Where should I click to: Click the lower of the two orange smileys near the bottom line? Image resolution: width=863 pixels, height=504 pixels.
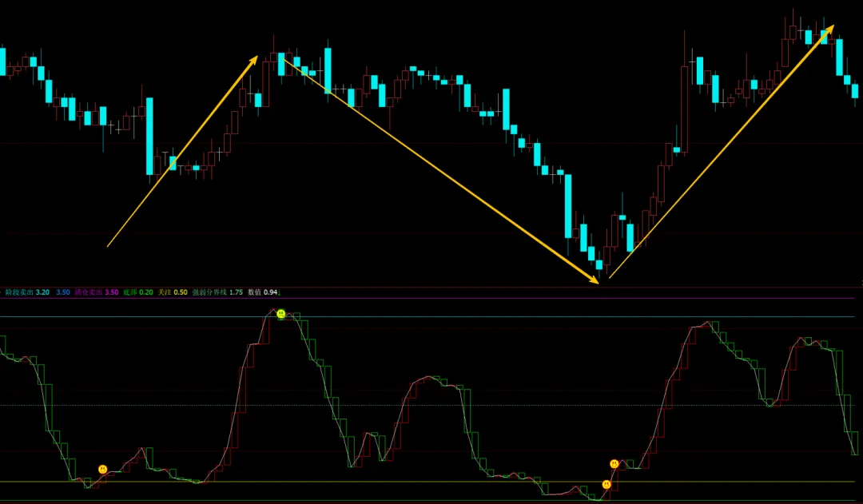point(606,484)
